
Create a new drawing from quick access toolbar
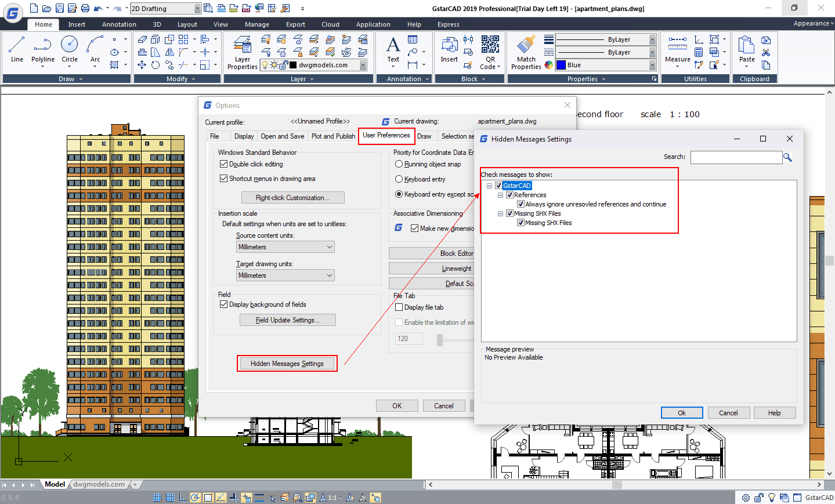tap(34, 8)
